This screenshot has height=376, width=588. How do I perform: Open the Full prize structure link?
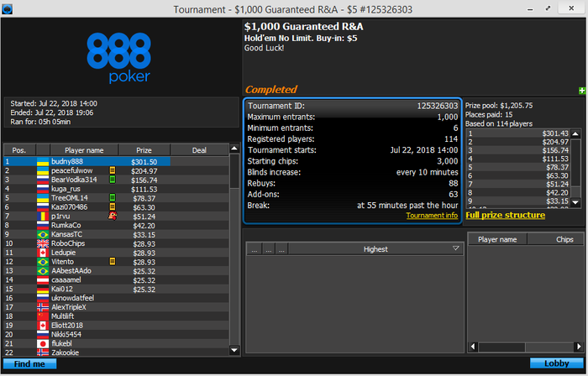[x=505, y=215]
